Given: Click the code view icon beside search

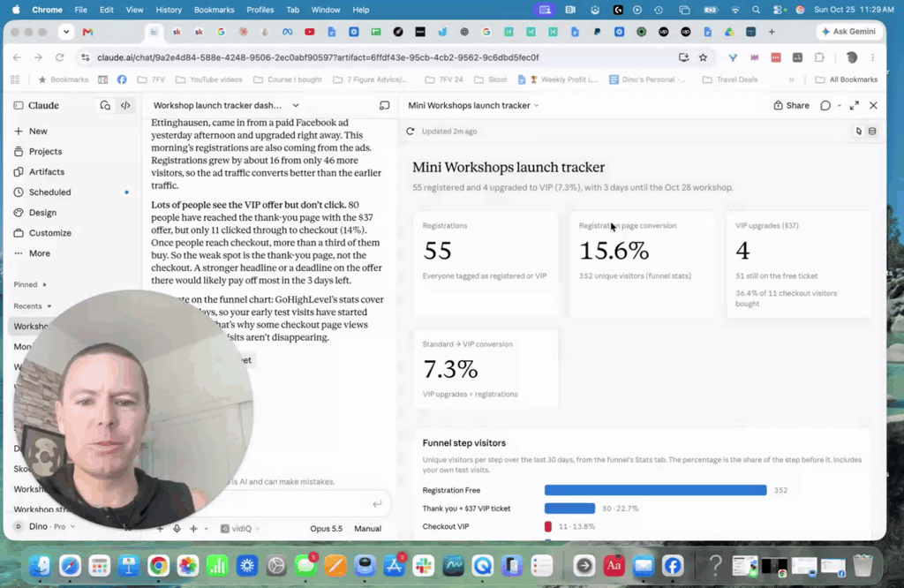Looking at the screenshot, I should 125,105.
